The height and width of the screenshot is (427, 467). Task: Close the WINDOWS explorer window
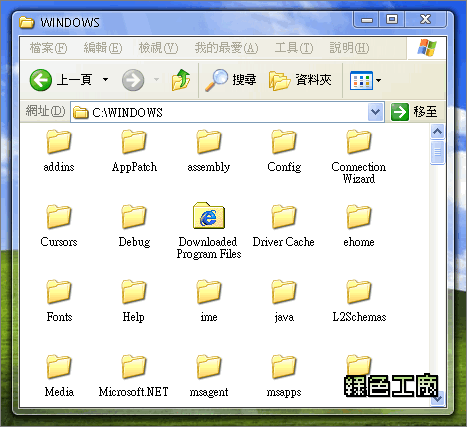426,19
